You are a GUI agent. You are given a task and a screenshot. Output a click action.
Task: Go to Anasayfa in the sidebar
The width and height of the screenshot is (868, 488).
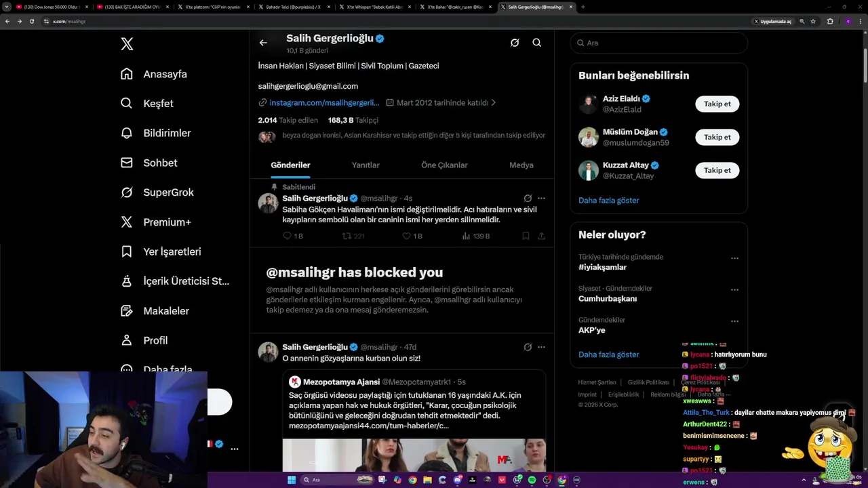(x=154, y=74)
